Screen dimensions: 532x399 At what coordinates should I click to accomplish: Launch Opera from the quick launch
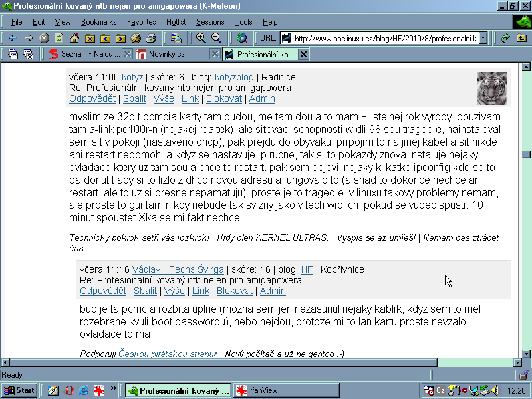(x=69, y=390)
